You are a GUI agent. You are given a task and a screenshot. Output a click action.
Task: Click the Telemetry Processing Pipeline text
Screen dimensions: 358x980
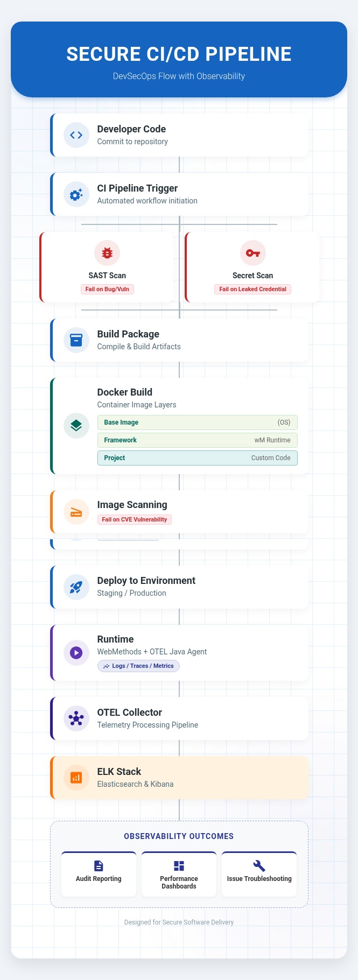click(x=148, y=725)
